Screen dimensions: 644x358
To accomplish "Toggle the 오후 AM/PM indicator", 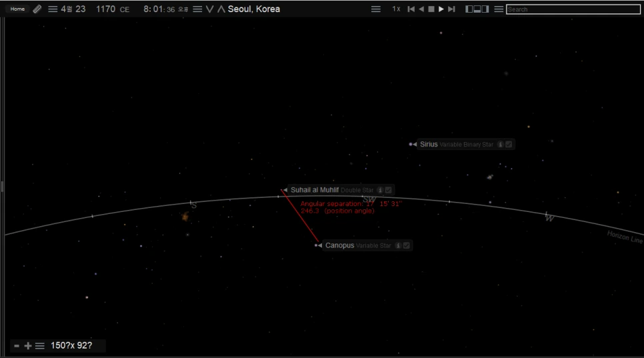I will [x=183, y=9].
